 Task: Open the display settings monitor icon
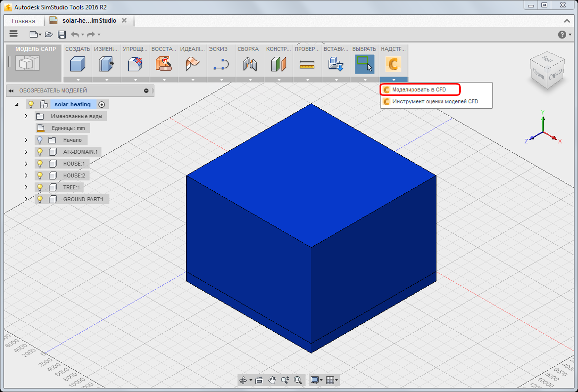pyautogui.click(x=314, y=380)
